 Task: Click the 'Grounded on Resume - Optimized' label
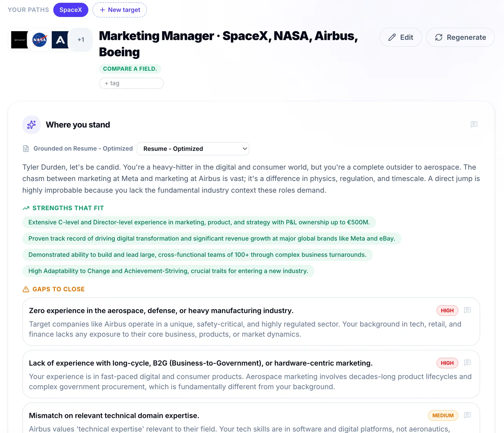(x=83, y=149)
